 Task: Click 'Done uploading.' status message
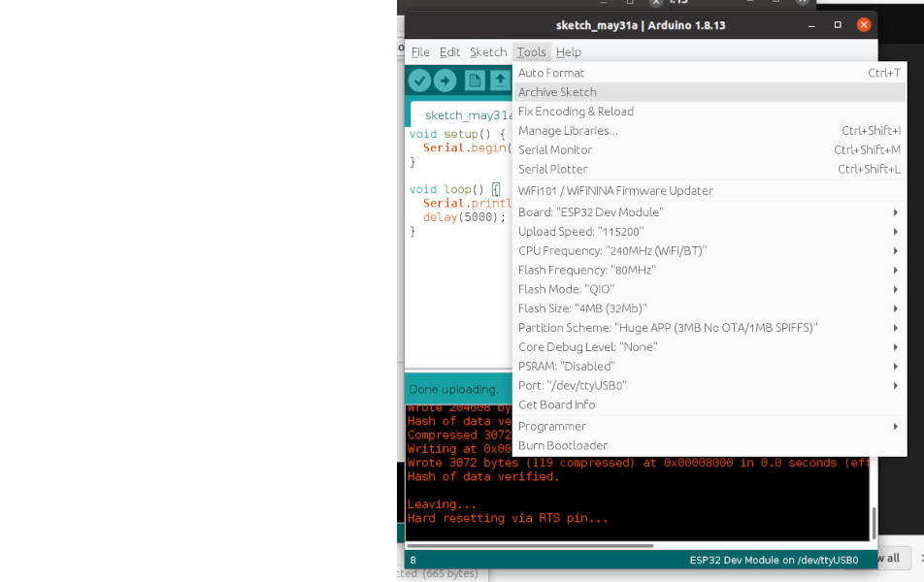coord(453,389)
